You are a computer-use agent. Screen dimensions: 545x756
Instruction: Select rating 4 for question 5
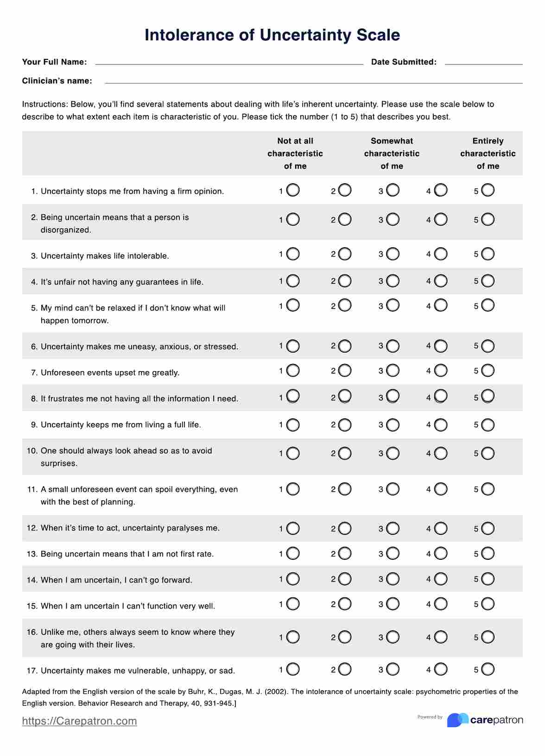point(441,305)
